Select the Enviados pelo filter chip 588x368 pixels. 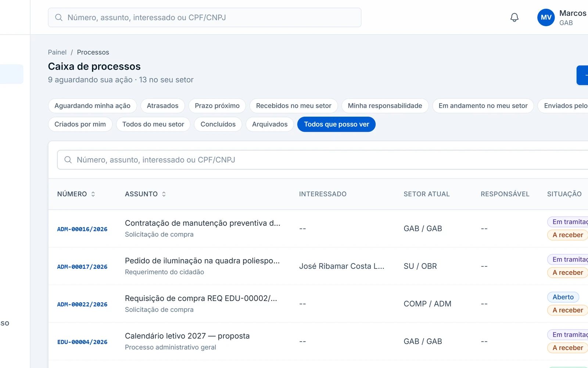tap(563, 106)
